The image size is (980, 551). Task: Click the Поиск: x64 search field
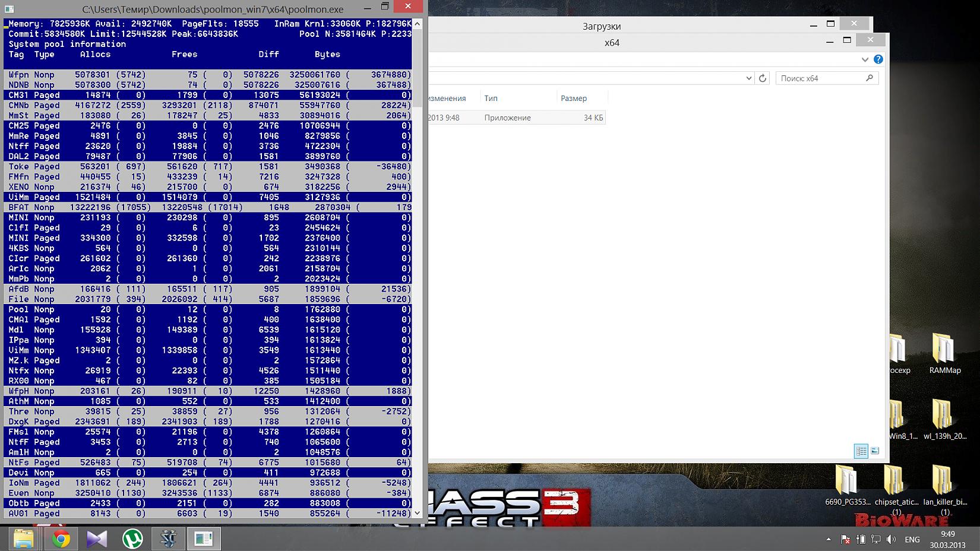click(820, 78)
